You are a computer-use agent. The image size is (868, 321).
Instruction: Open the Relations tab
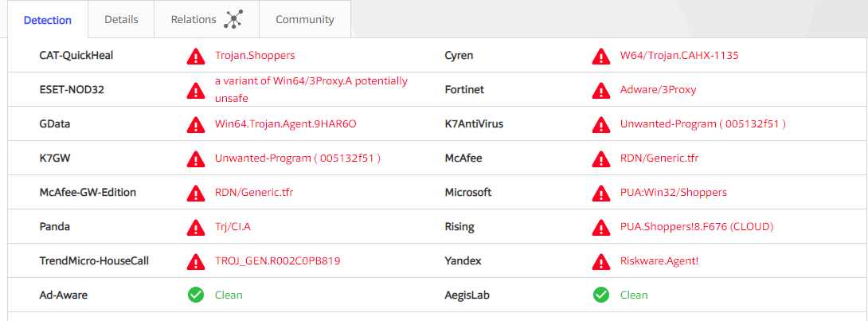coord(194,20)
